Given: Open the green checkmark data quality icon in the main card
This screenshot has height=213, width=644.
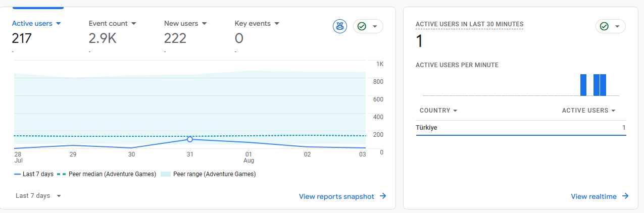Looking at the screenshot, I should tap(368, 26).
